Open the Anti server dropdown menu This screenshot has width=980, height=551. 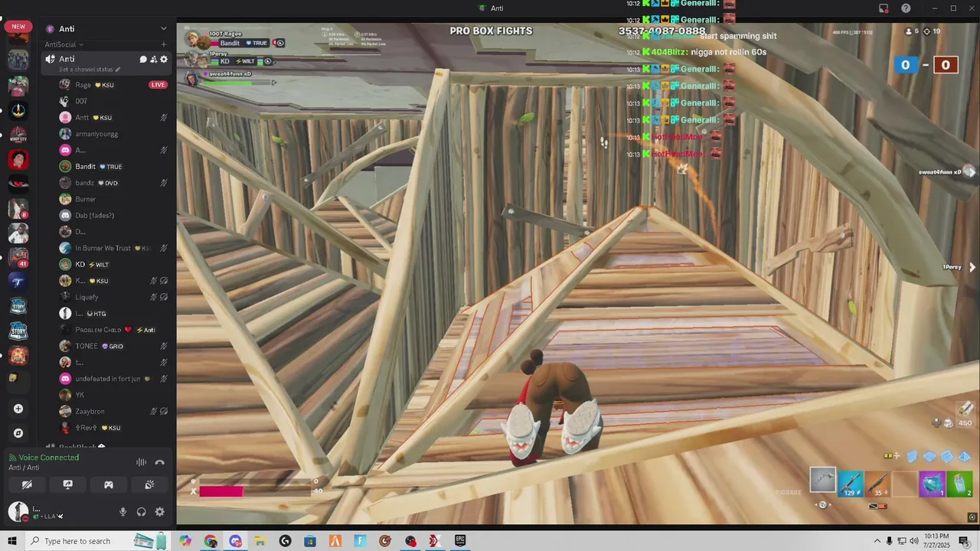click(x=163, y=28)
